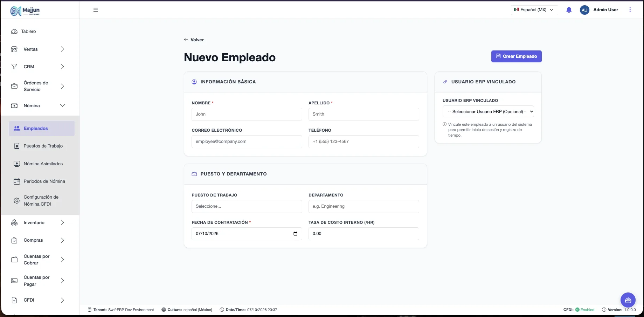
Task: Focus the Departamento input field
Action: coord(363,206)
